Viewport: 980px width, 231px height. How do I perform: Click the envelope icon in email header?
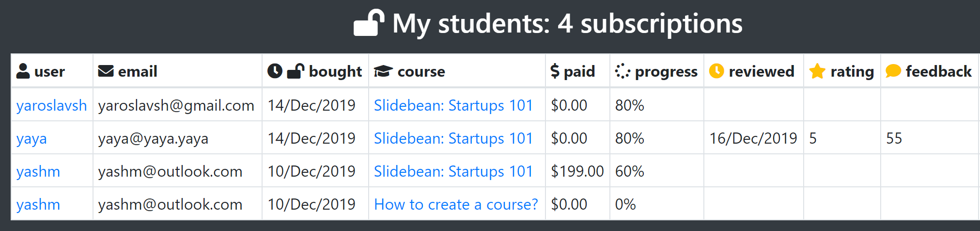[x=106, y=71]
